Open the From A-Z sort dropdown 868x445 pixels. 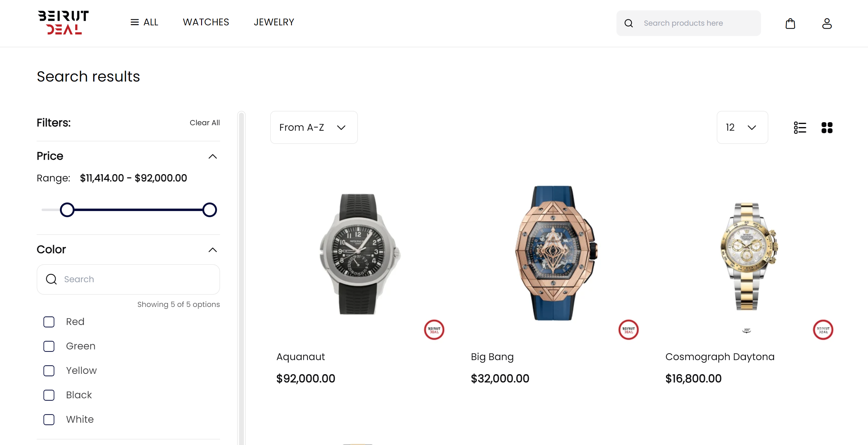pyautogui.click(x=313, y=127)
